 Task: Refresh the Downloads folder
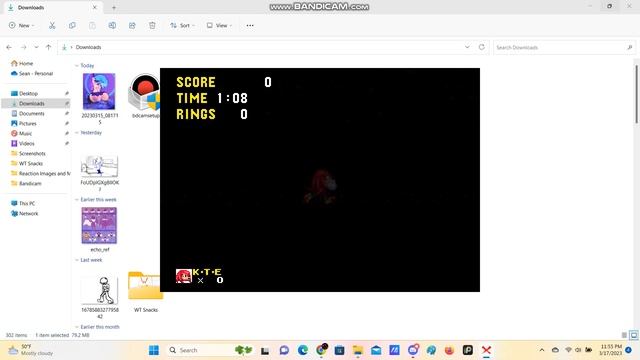[x=482, y=47]
